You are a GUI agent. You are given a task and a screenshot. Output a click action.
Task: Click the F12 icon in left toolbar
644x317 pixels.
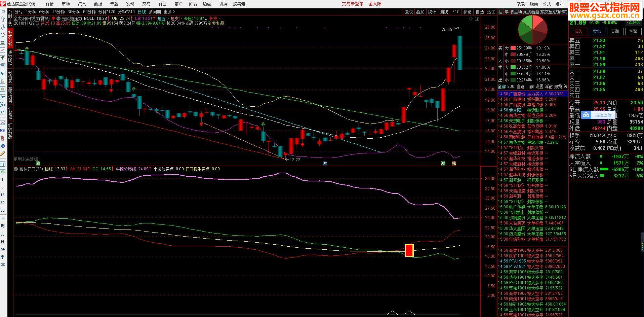click(x=3, y=97)
